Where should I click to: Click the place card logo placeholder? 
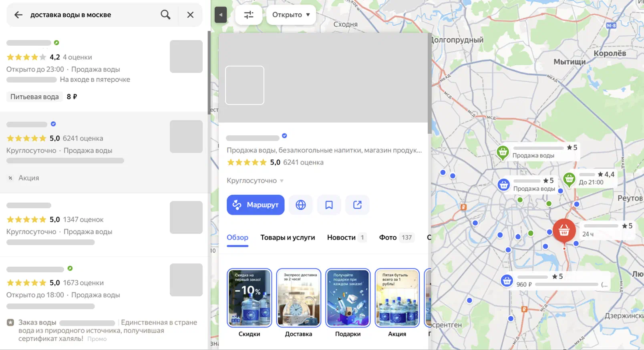click(x=245, y=85)
